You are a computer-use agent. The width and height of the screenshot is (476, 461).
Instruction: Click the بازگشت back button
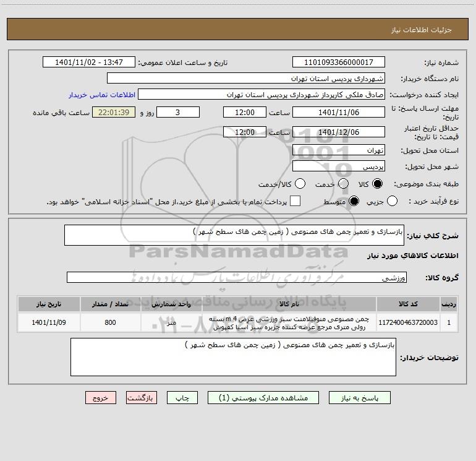click(x=142, y=398)
